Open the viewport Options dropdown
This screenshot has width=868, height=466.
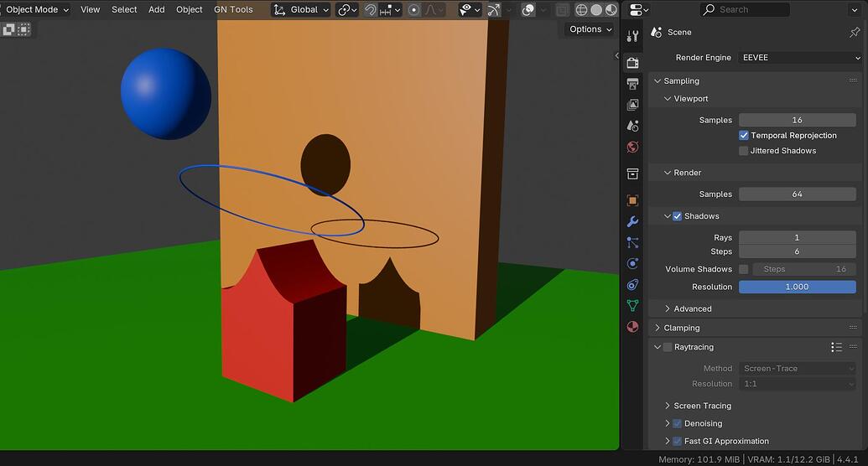coord(590,29)
